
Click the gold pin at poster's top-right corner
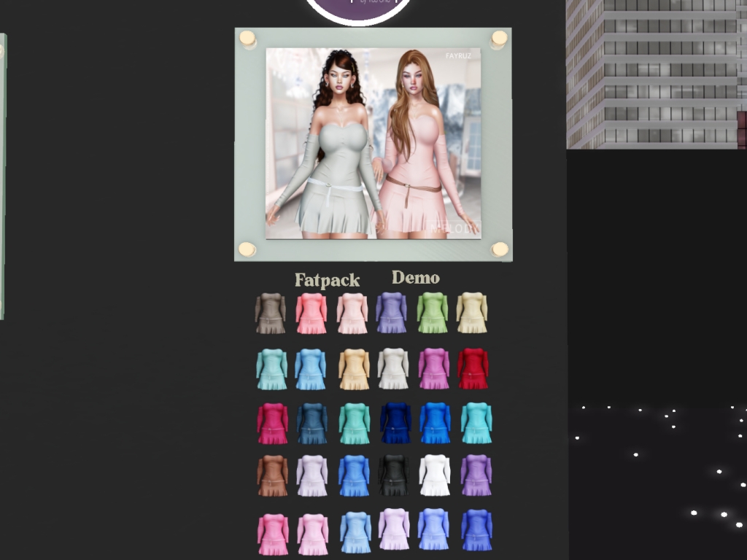(x=499, y=38)
